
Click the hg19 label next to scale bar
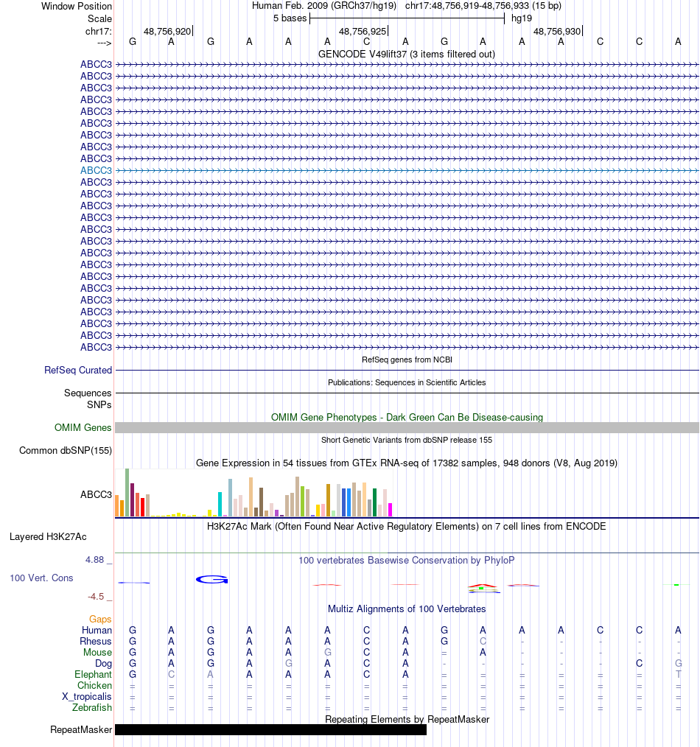[521, 18]
